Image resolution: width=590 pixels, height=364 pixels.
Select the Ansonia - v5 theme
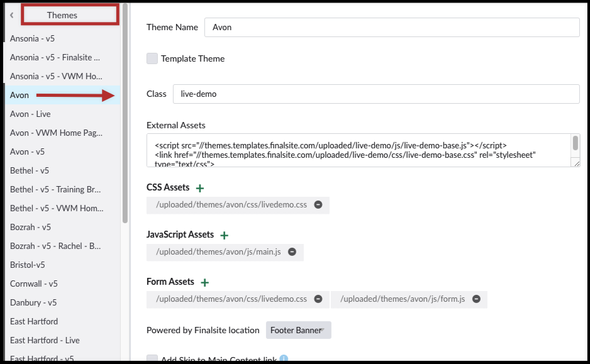[62, 38]
